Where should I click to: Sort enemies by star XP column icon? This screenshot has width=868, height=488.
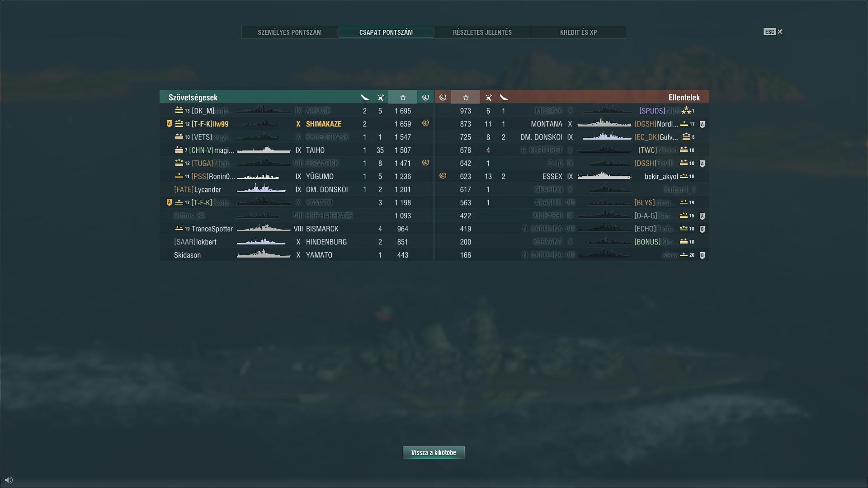[466, 98]
